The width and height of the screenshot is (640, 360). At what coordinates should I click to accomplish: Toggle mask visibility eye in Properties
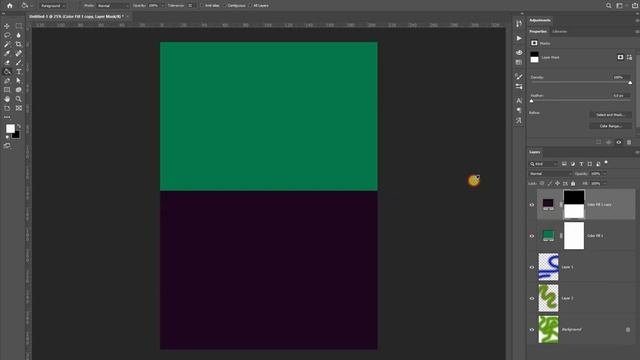click(x=619, y=142)
